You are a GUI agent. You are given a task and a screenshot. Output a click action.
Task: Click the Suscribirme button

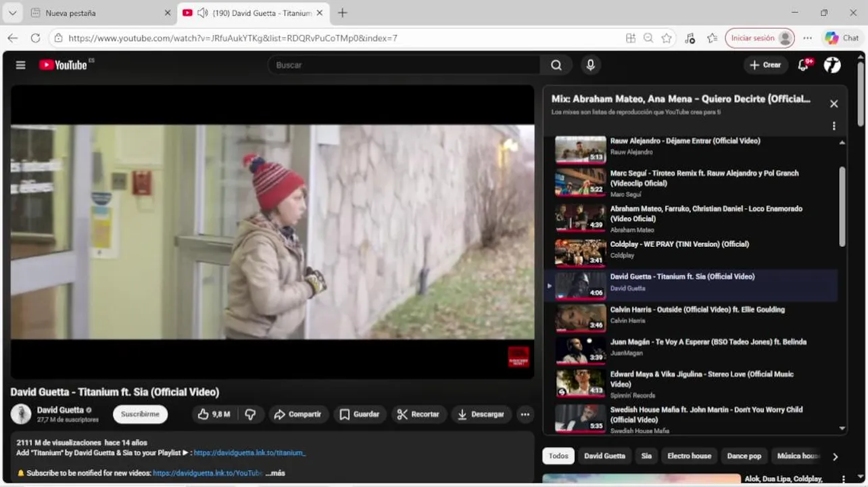[140, 415]
